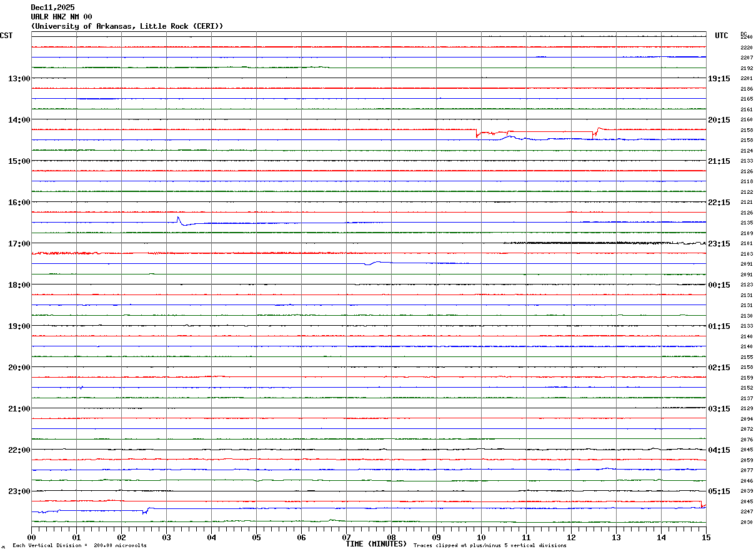Pick minute tick label 06 on time axis

tap(301, 536)
